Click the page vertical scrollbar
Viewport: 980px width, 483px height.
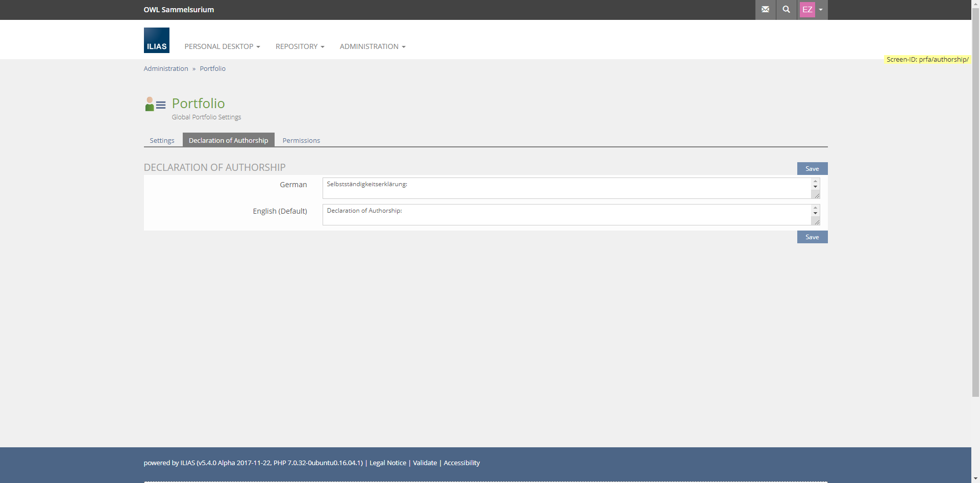[975, 204]
